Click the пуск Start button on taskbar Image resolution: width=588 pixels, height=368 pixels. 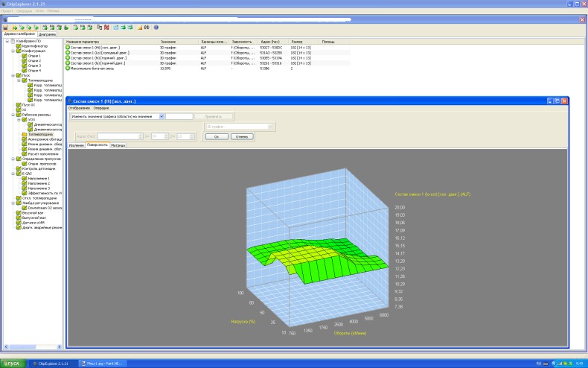pyautogui.click(x=13, y=363)
